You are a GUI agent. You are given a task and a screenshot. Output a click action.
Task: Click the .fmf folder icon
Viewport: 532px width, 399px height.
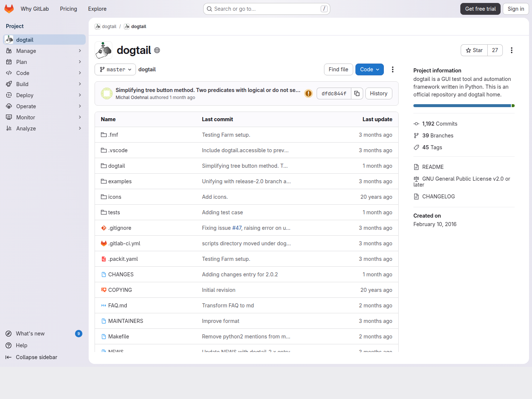point(104,135)
